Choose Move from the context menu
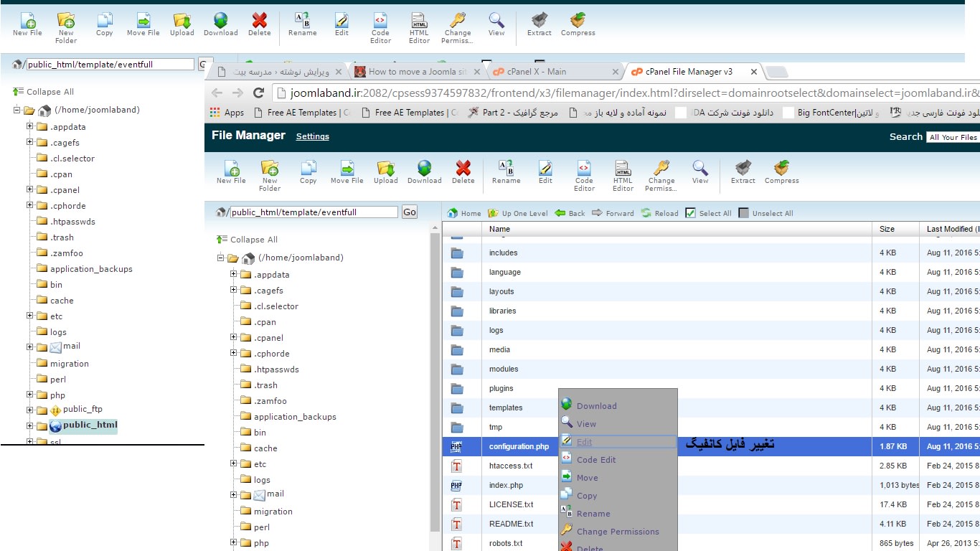This screenshot has width=980, height=551. point(587,478)
